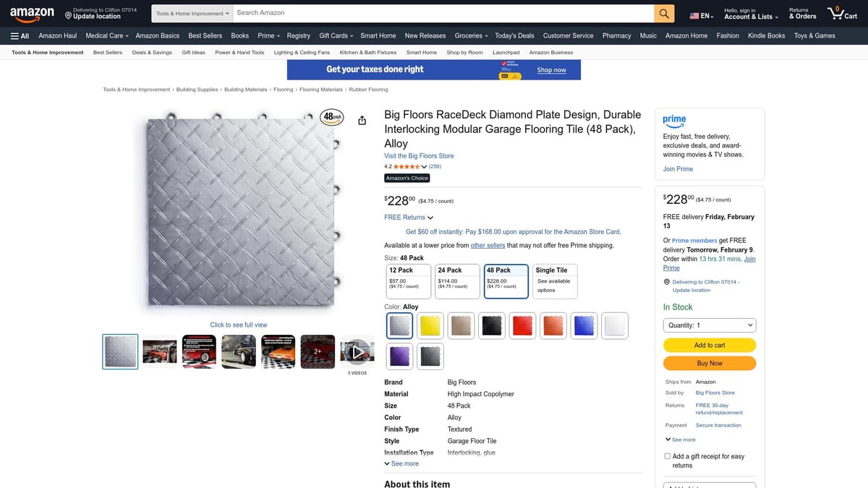Click the Update location pin icon
Screen dimensions: 868x488
click(x=68, y=15)
